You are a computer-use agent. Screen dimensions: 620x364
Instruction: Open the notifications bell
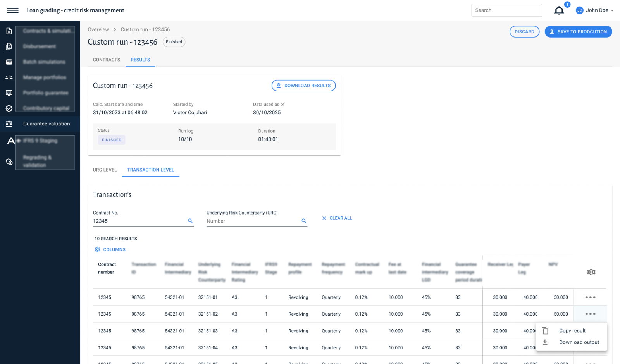click(559, 10)
